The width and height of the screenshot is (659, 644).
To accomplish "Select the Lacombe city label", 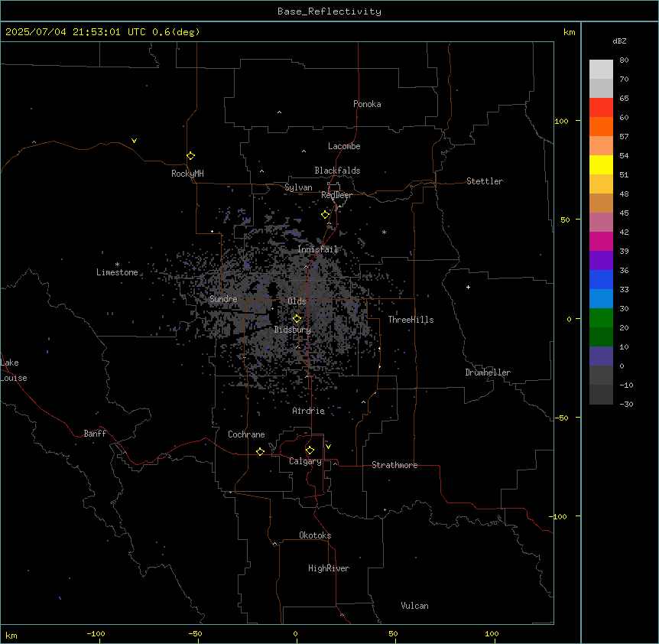I will click(x=344, y=146).
